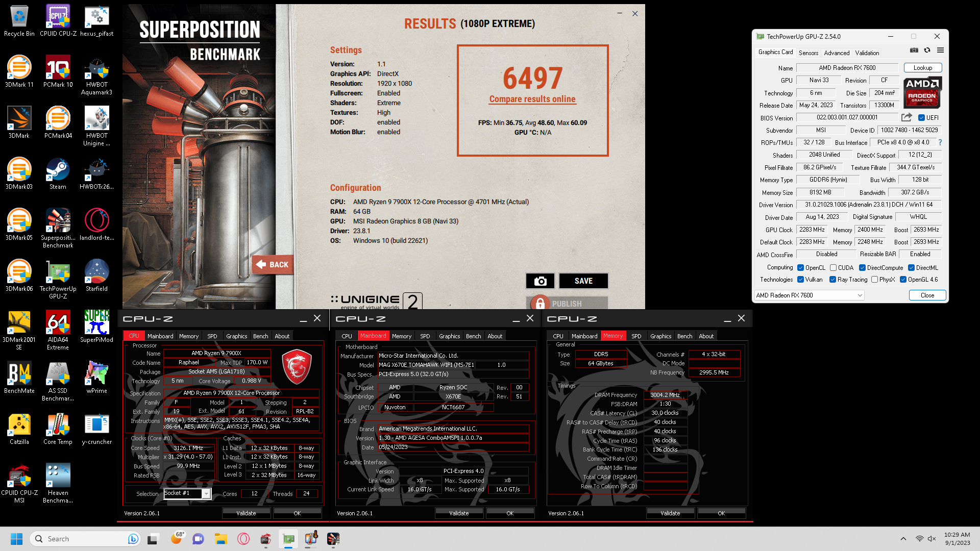Open Catzilla desktop icon
This screenshot has height=551, width=980.
tap(19, 429)
